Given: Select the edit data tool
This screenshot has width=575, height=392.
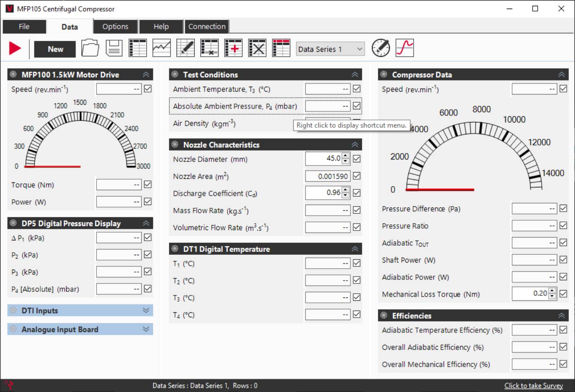Looking at the screenshot, I should tap(185, 48).
